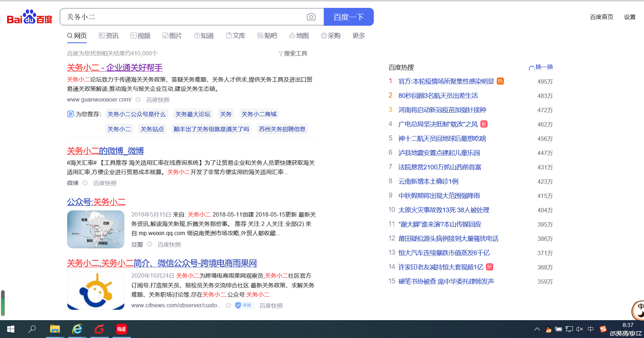Open 设置 menu at top right
This screenshot has height=338, width=644.
630,17
